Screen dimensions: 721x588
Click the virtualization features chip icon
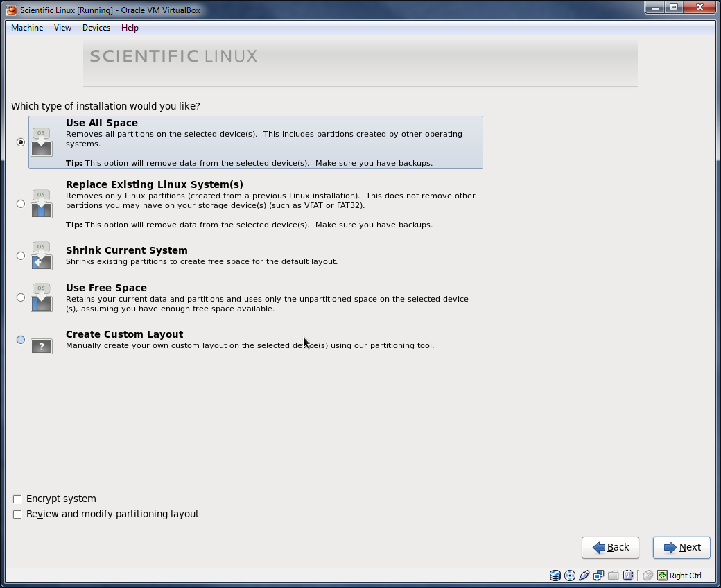pyautogui.click(x=627, y=575)
